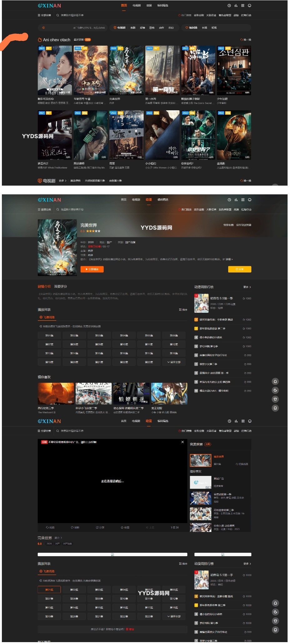This screenshot has width=291, height=644.
Task: Click the floating phone icon on the player page
Action: click(275, 630)
